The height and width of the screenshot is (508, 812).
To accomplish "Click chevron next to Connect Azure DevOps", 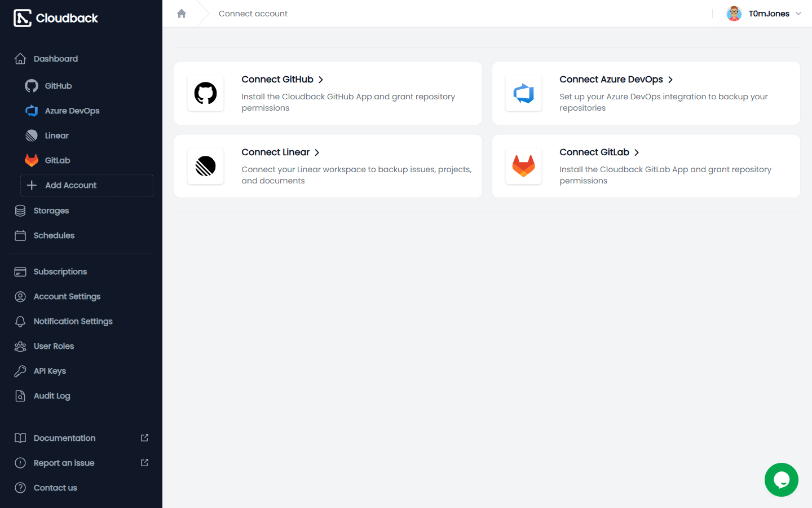I will pyautogui.click(x=670, y=80).
